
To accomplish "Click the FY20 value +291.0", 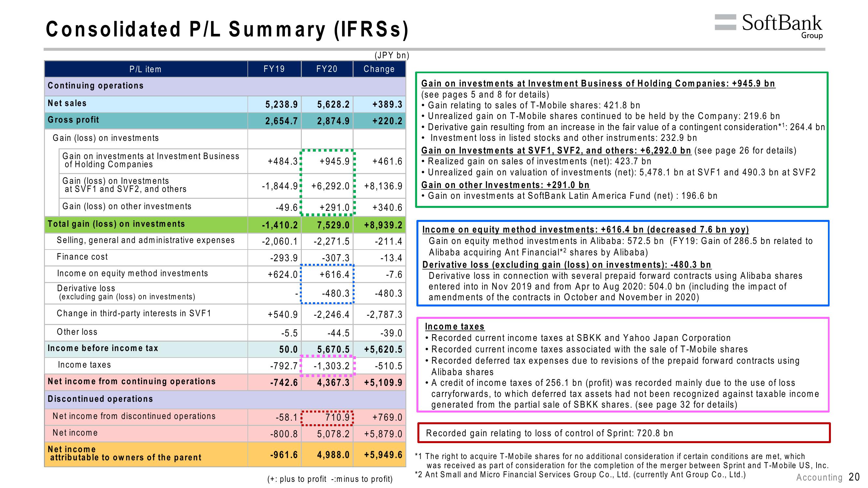I will click(x=335, y=208).
